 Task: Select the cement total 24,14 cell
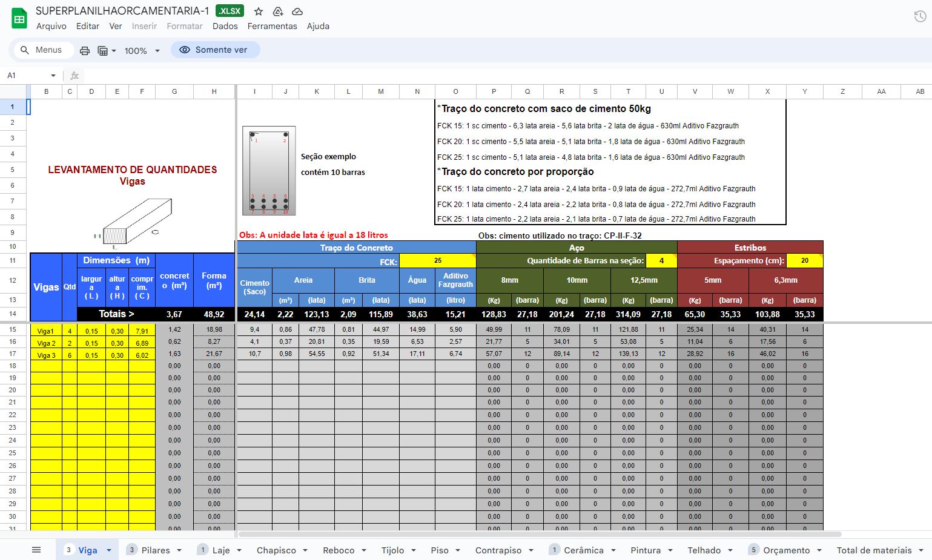click(x=254, y=314)
